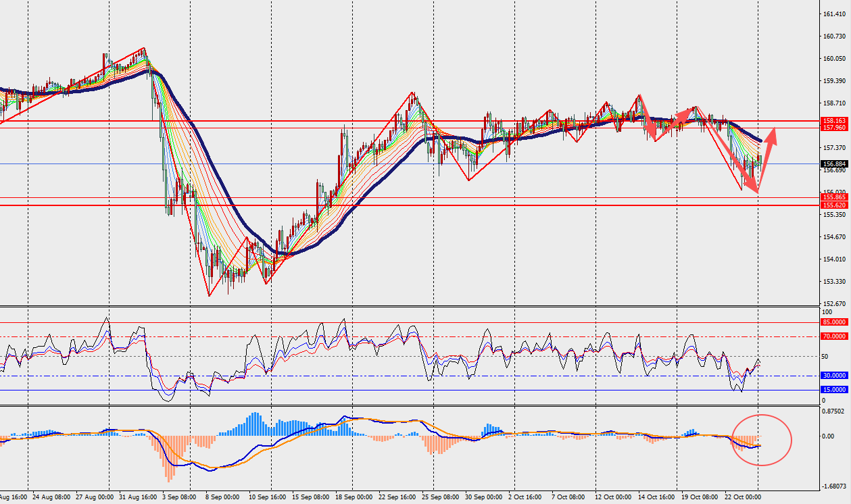Select the 27 Aug 00:00 time label

[x=95, y=497]
